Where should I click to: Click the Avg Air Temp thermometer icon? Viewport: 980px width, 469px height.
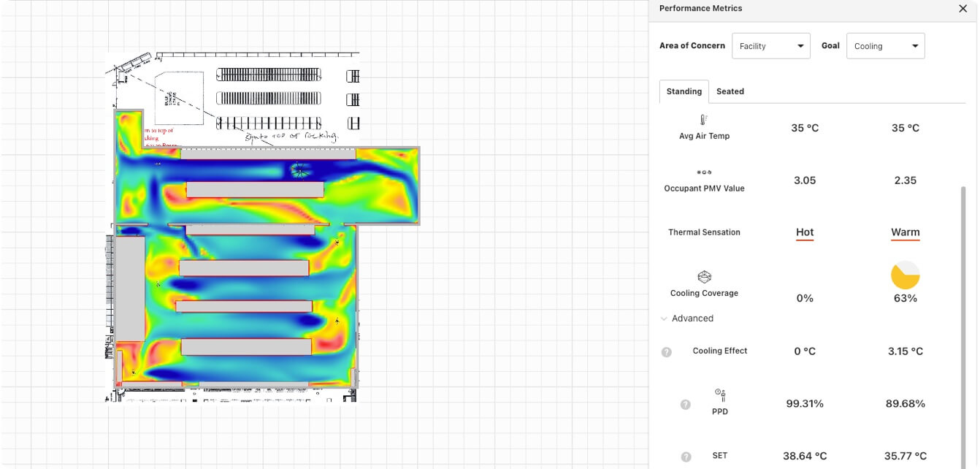click(x=704, y=120)
